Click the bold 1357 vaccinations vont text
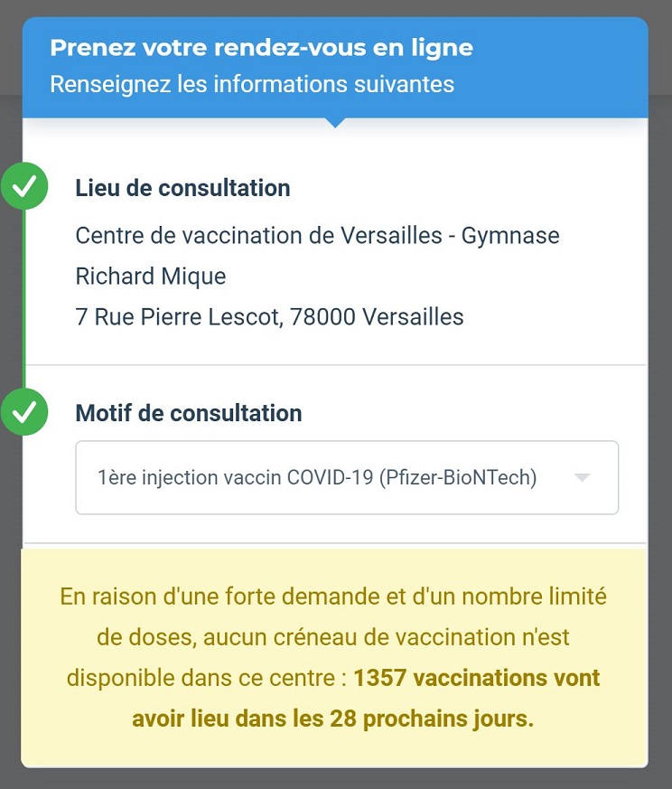Screen dimensions: 672x789 click(476, 678)
